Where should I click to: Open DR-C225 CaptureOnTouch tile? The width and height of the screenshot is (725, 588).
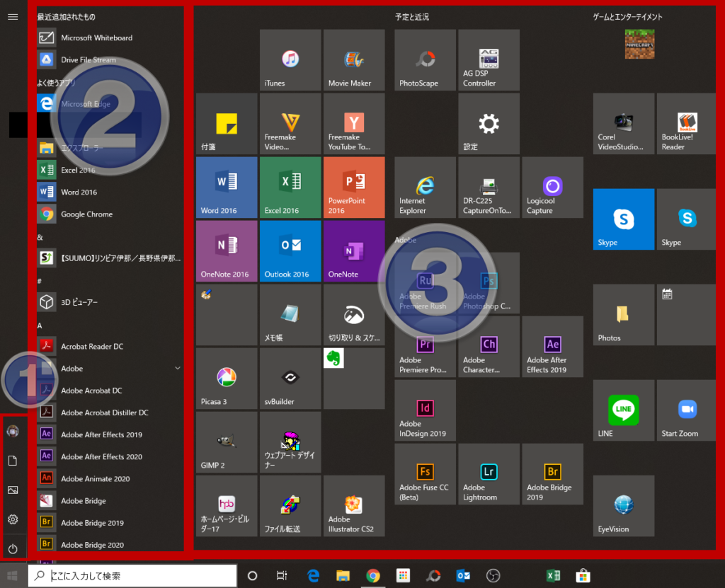(x=489, y=188)
